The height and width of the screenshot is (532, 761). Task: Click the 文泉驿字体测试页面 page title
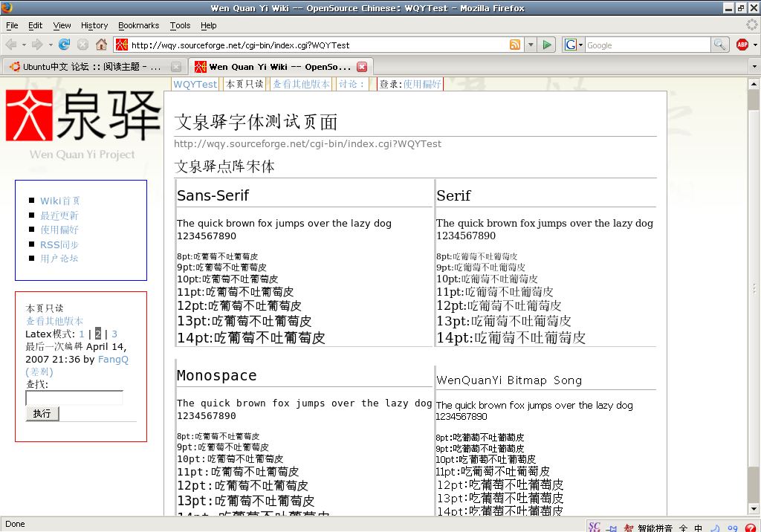[x=256, y=122]
